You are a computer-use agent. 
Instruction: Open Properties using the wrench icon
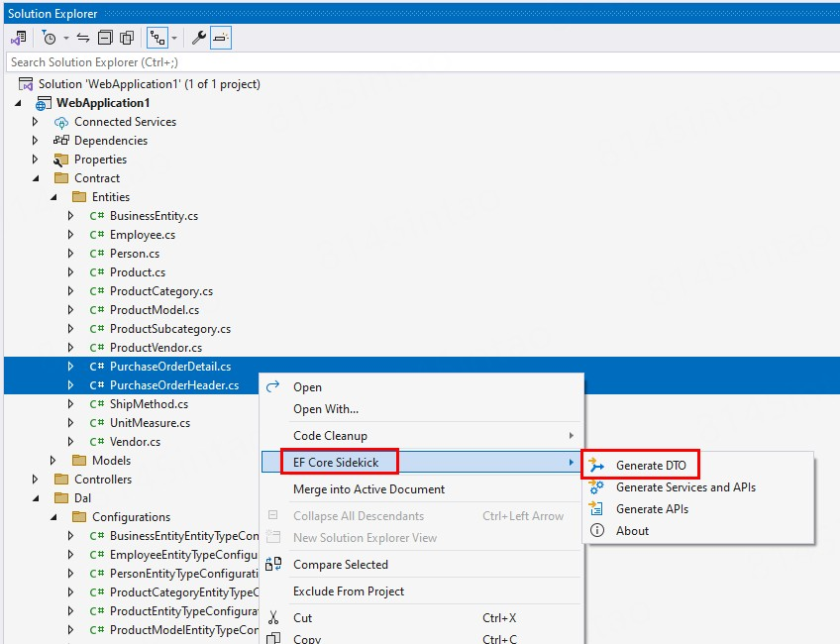click(x=198, y=38)
